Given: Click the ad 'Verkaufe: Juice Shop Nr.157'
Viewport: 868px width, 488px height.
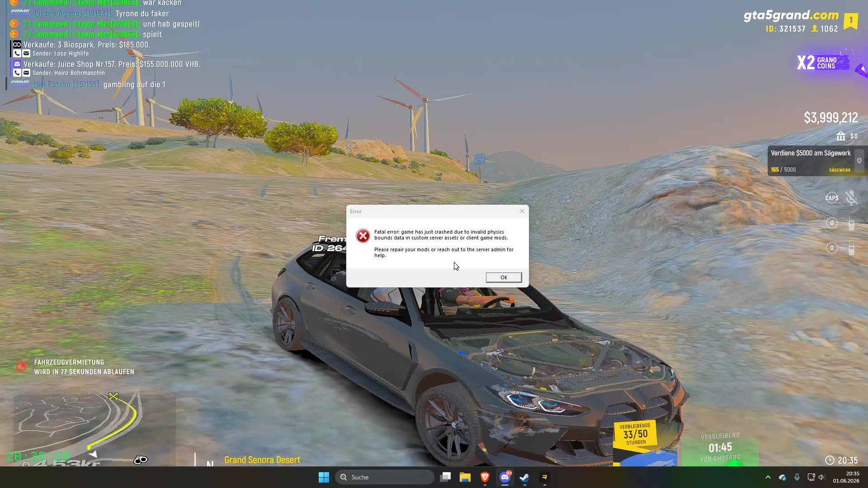Looking at the screenshot, I should [112, 64].
